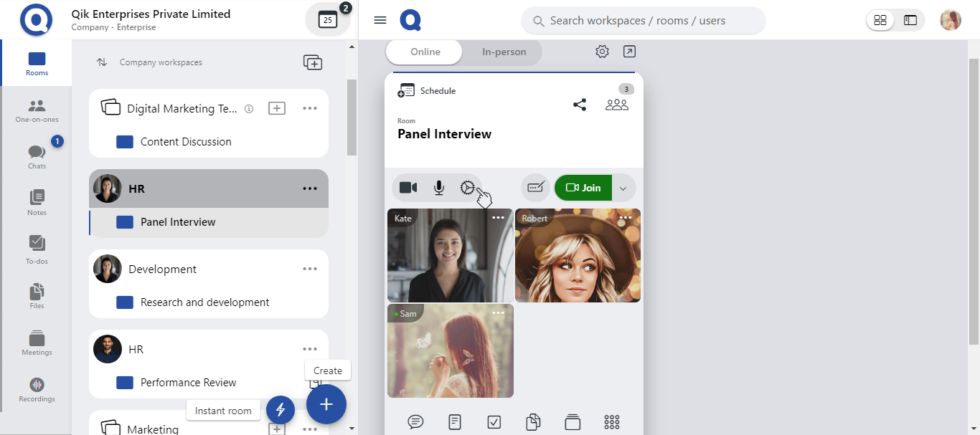This screenshot has height=435, width=980.
Task: Open Recordings in the left sidebar
Action: click(37, 389)
